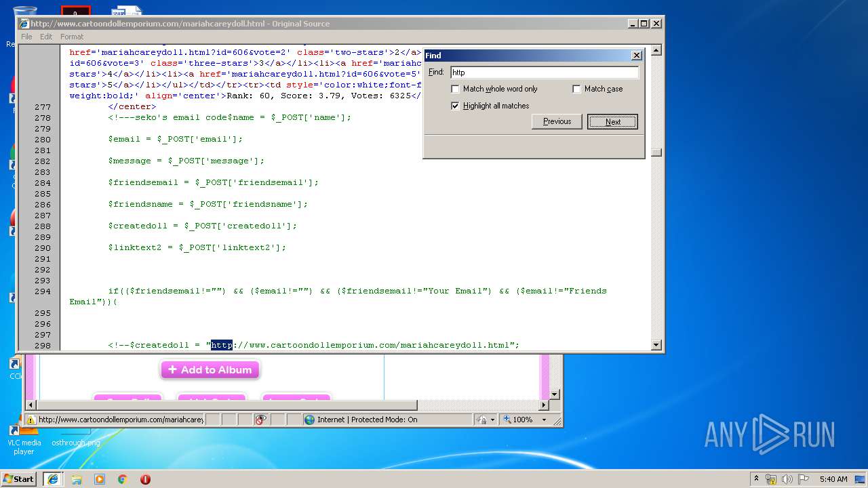The width and height of the screenshot is (868, 488).
Task: Click source view scrollbar up arrow
Action: tap(656, 51)
